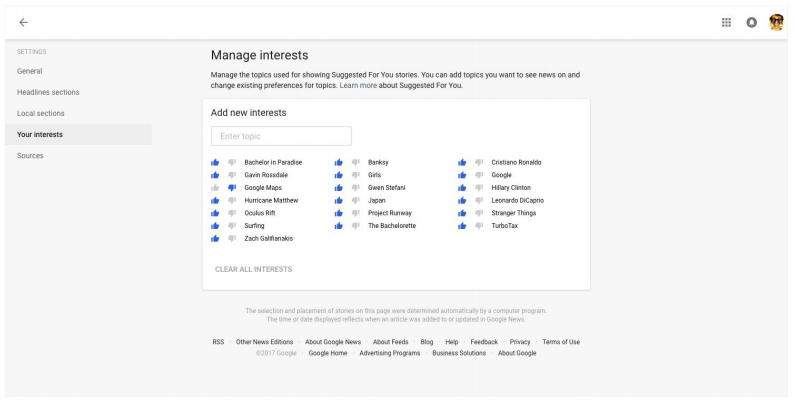This screenshot has width=795, height=403.
Task: Toggle thumbs up for Google Maps
Action: (x=214, y=187)
